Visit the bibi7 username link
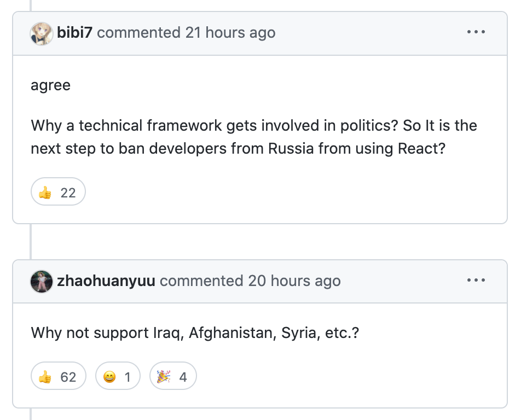Viewport: 521px width, 420px height. [74, 33]
